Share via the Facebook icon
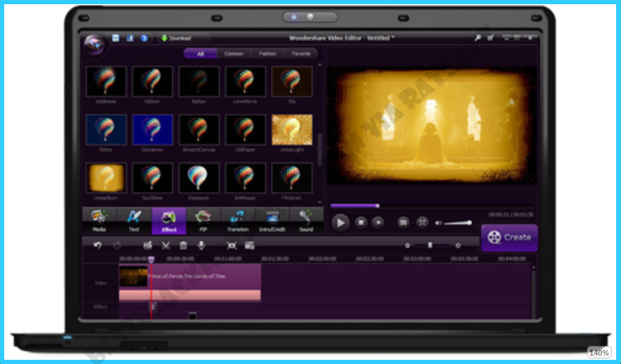621x364 pixels. (130, 38)
